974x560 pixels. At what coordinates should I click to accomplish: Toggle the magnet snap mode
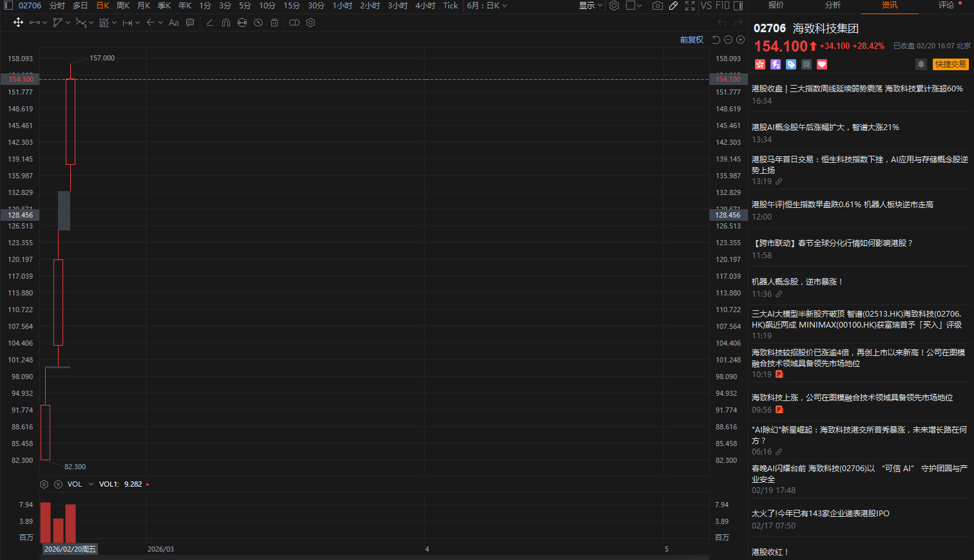[225, 23]
